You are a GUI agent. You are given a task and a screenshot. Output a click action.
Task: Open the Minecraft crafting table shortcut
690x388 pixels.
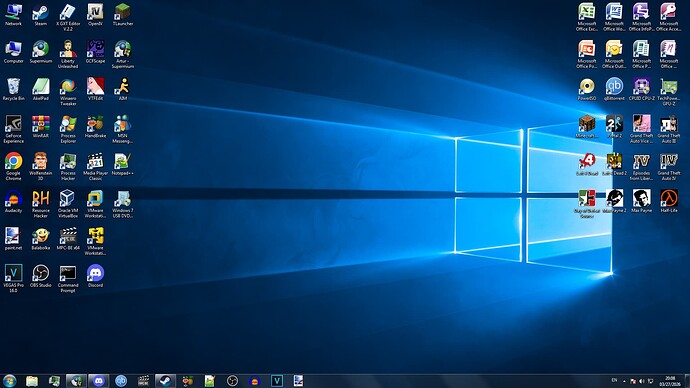click(587, 127)
